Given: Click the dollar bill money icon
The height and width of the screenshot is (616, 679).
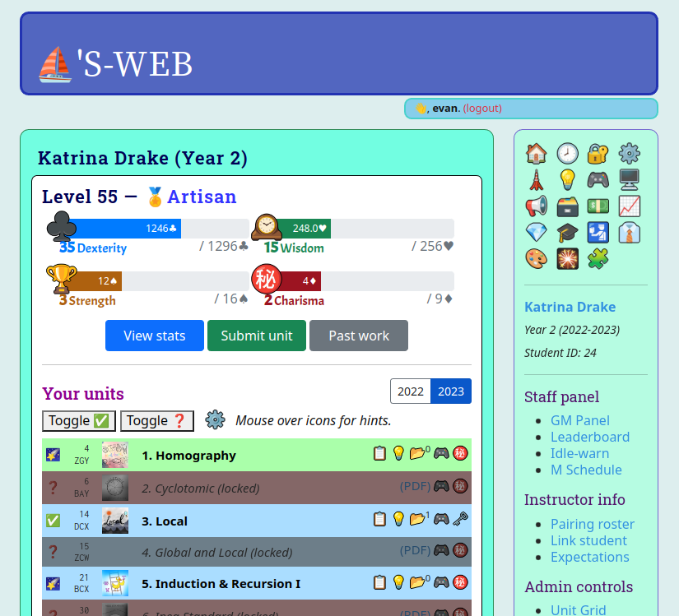Looking at the screenshot, I should [x=598, y=206].
